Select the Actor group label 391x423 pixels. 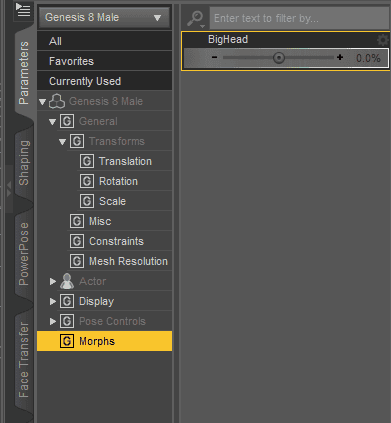pyautogui.click(x=93, y=281)
